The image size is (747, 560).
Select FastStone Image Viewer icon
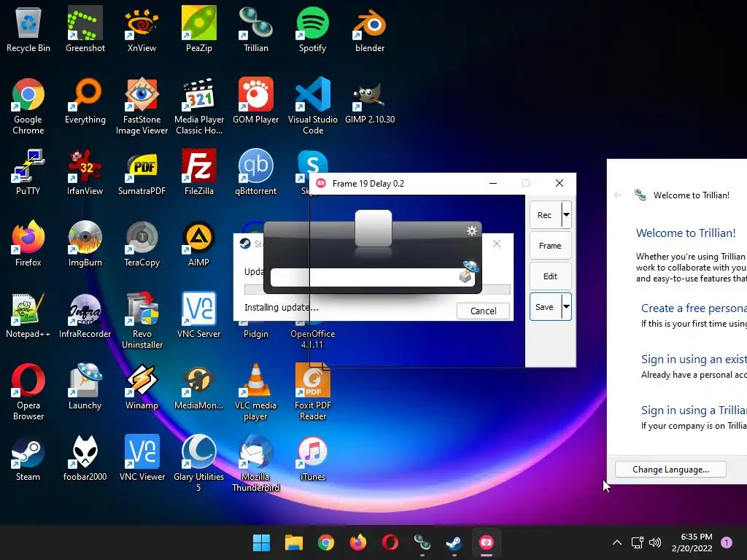point(142,106)
